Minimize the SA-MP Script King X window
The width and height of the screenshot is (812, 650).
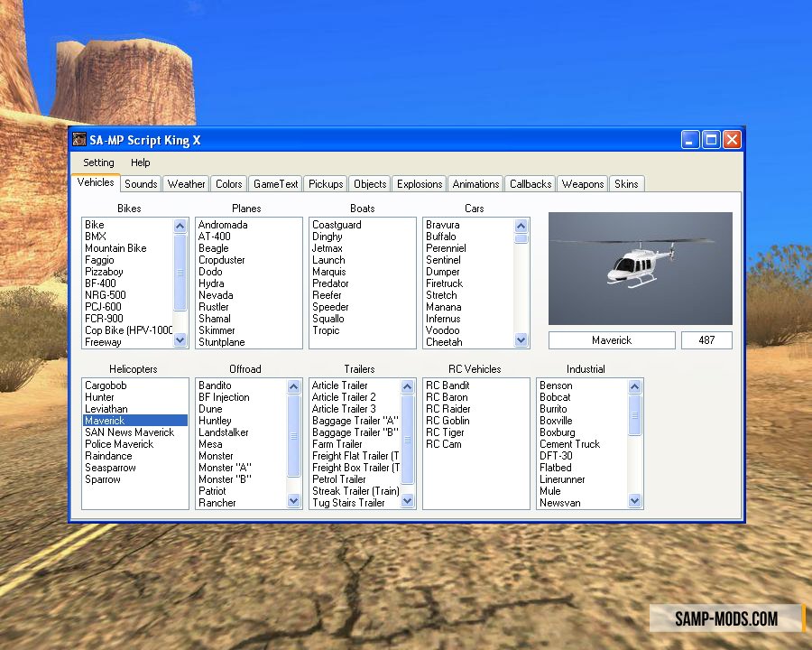point(690,139)
